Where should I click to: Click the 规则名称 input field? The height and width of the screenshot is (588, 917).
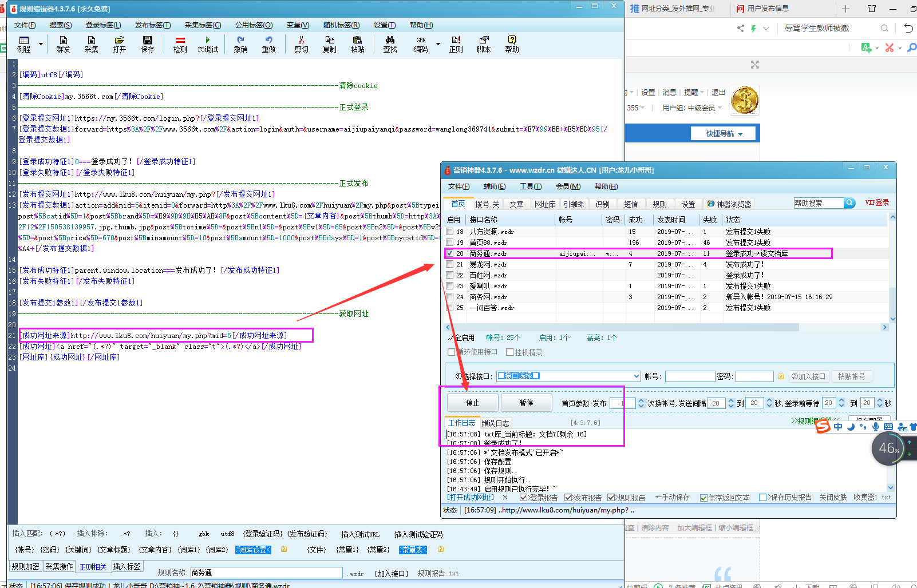coord(266,573)
